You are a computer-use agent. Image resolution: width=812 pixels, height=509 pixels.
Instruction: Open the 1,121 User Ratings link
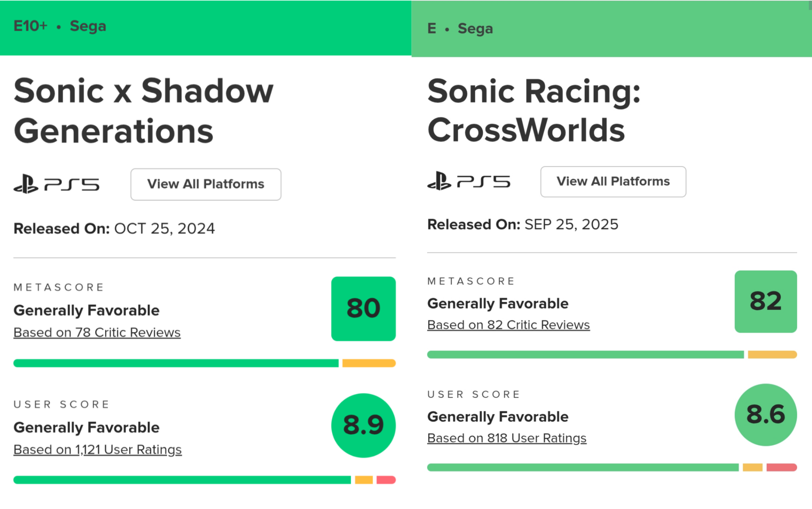pos(97,449)
